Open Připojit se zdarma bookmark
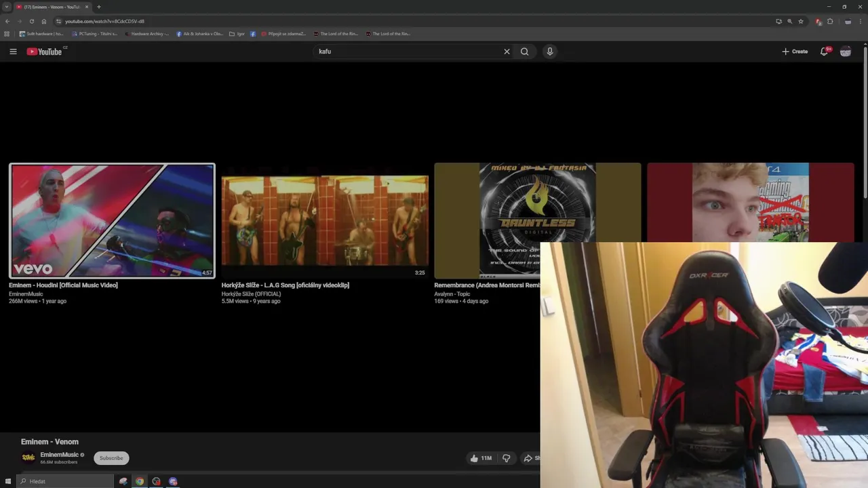This screenshot has height=488, width=868. (283, 34)
